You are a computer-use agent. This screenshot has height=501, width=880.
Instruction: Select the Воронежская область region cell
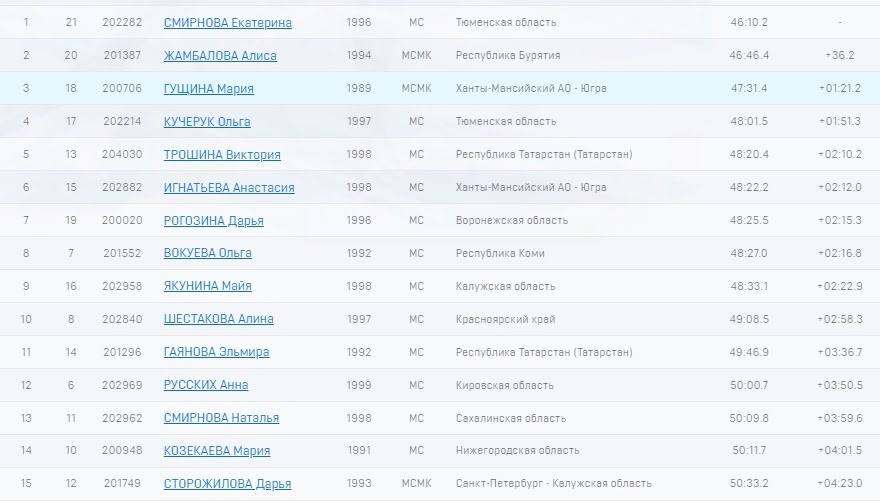pos(511,220)
